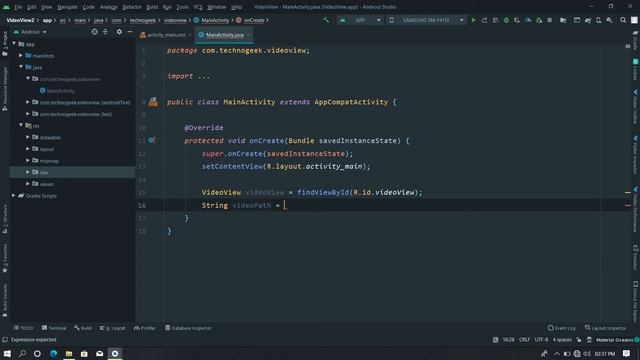Click the Stop app square icon
The image size is (640, 360).
(x=550, y=20)
